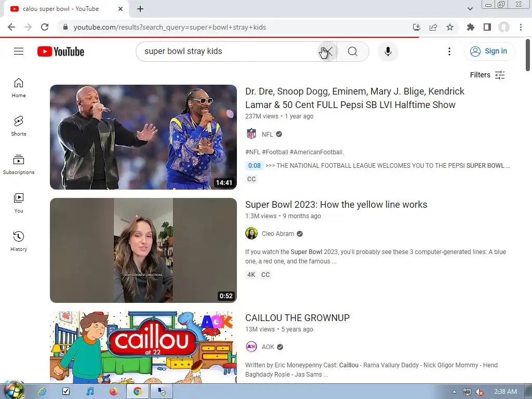
Task: Click the YouTube logo
Action: click(61, 51)
